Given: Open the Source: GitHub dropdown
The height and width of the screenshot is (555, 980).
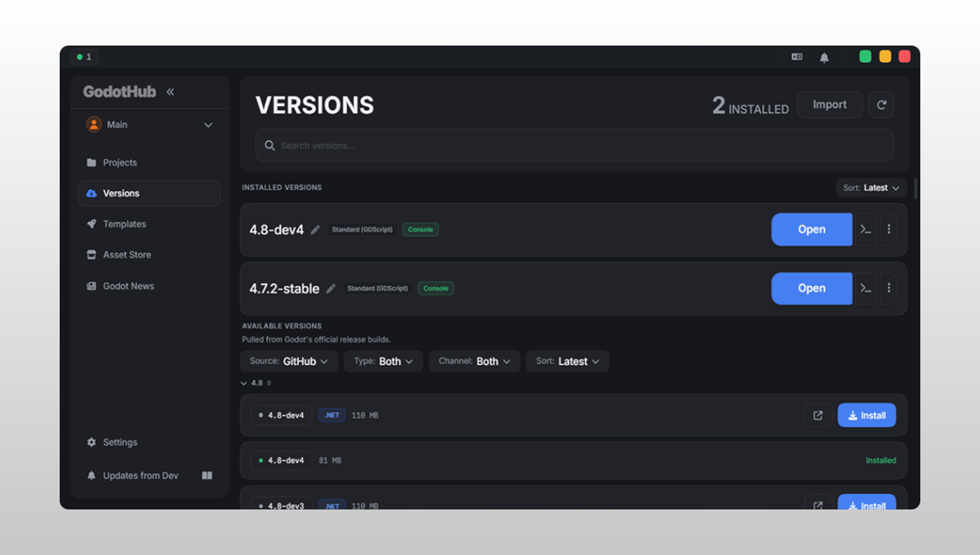Looking at the screenshot, I should tap(289, 361).
